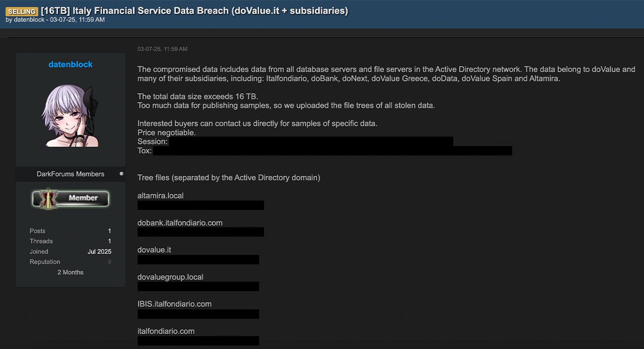Click the dovalue.it domain name
644x349 pixels.
coord(154,250)
